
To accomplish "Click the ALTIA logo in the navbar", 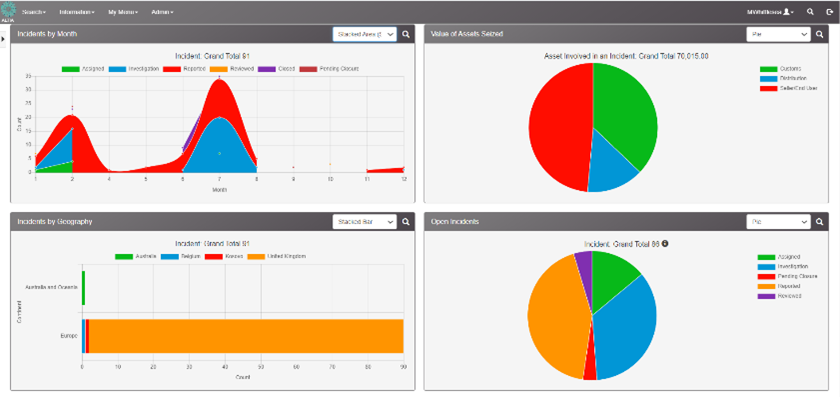I will 8,11.
